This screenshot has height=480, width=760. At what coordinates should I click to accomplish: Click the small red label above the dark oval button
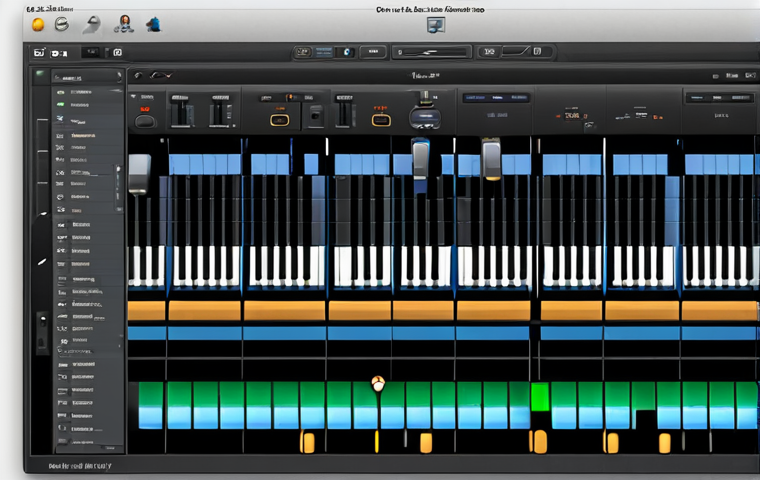coord(144,109)
